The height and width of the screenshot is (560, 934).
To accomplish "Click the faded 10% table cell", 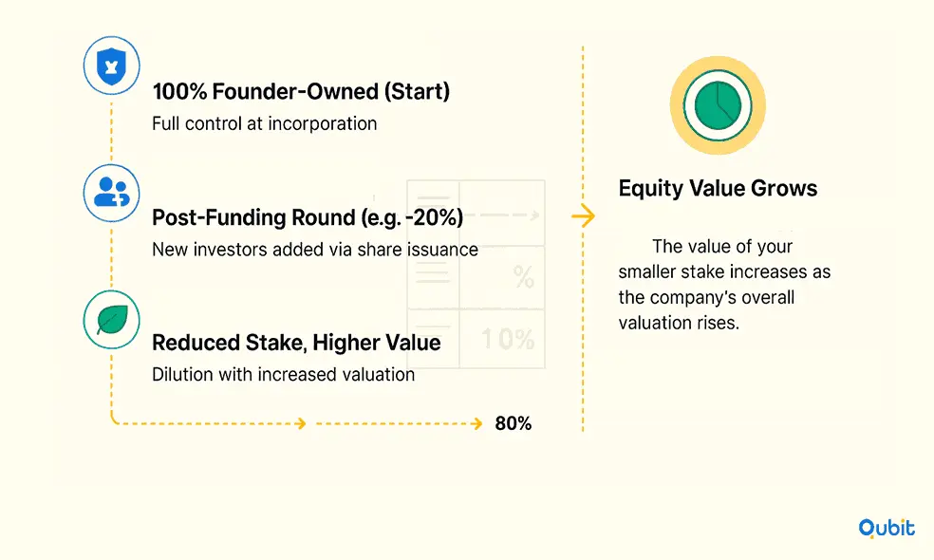I will tap(508, 339).
